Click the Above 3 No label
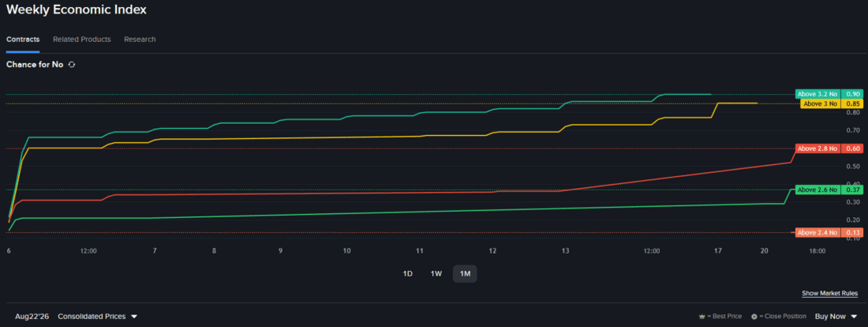The image size is (868, 327). (x=821, y=103)
